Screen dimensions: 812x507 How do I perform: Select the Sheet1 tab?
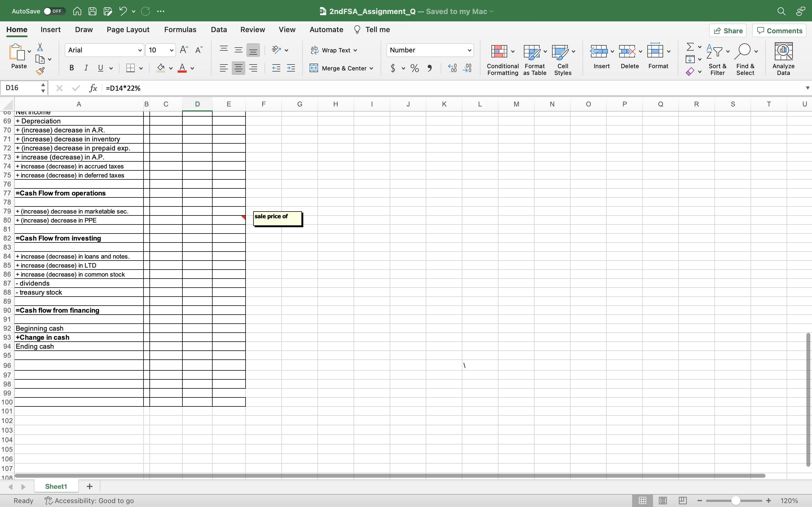pos(56,486)
